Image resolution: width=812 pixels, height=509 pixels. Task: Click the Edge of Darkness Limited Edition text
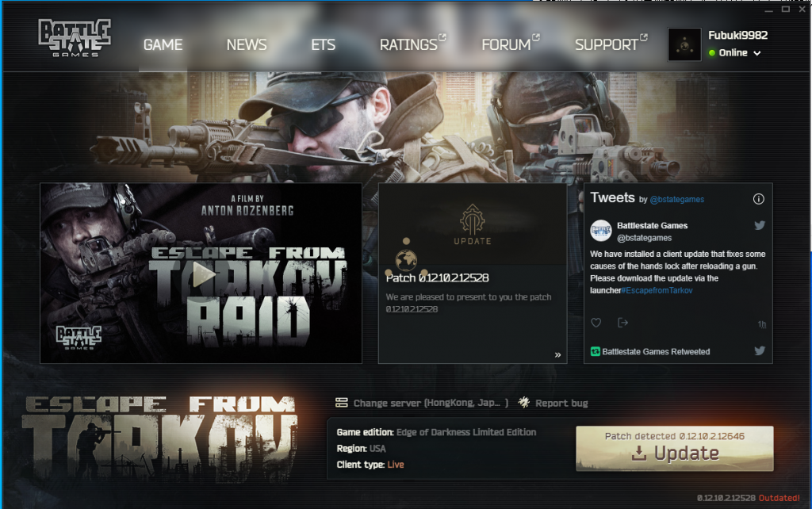coord(466,432)
